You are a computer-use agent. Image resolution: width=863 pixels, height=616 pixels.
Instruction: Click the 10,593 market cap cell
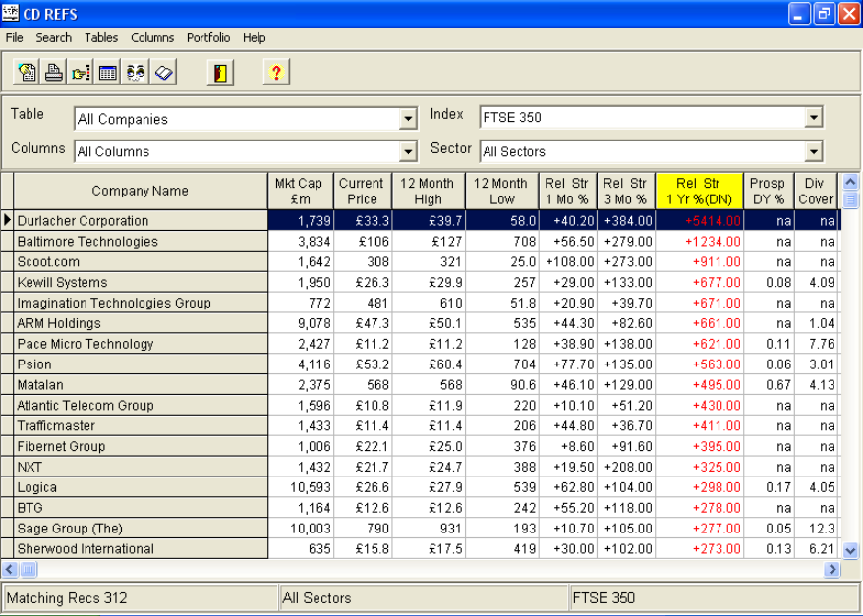[301, 487]
